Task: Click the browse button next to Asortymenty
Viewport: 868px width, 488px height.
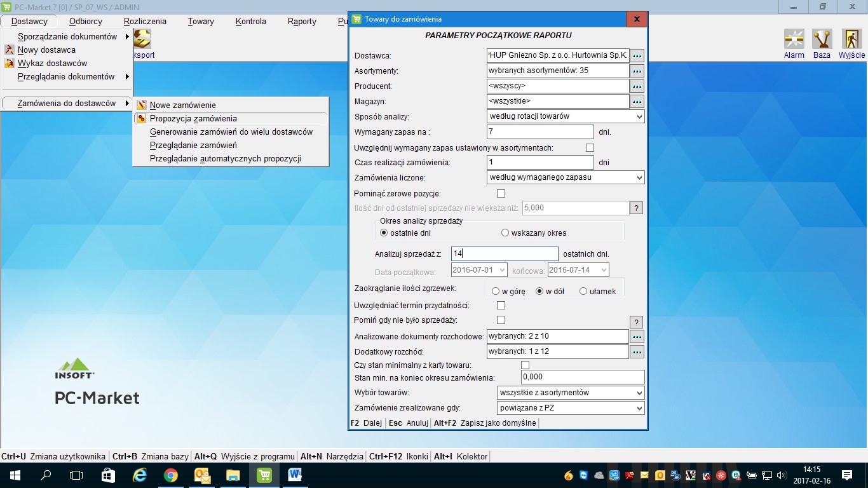Action: click(x=637, y=71)
